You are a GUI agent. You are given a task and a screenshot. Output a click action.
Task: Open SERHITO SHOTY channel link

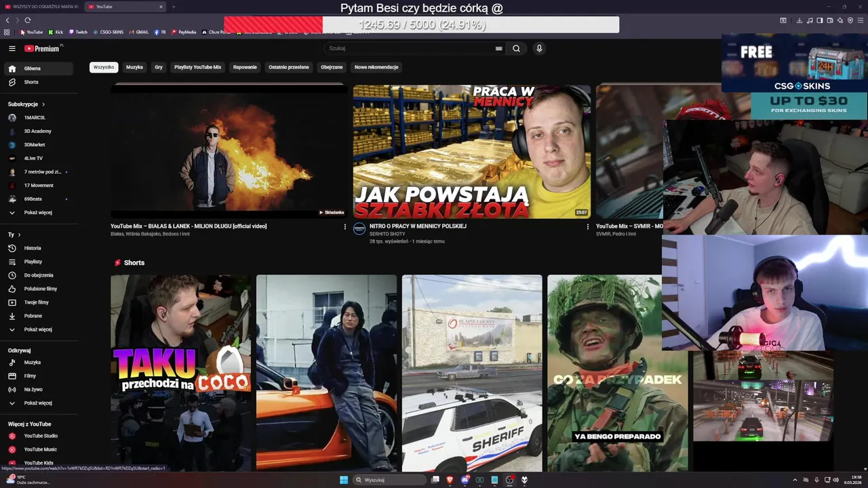point(387,234)
